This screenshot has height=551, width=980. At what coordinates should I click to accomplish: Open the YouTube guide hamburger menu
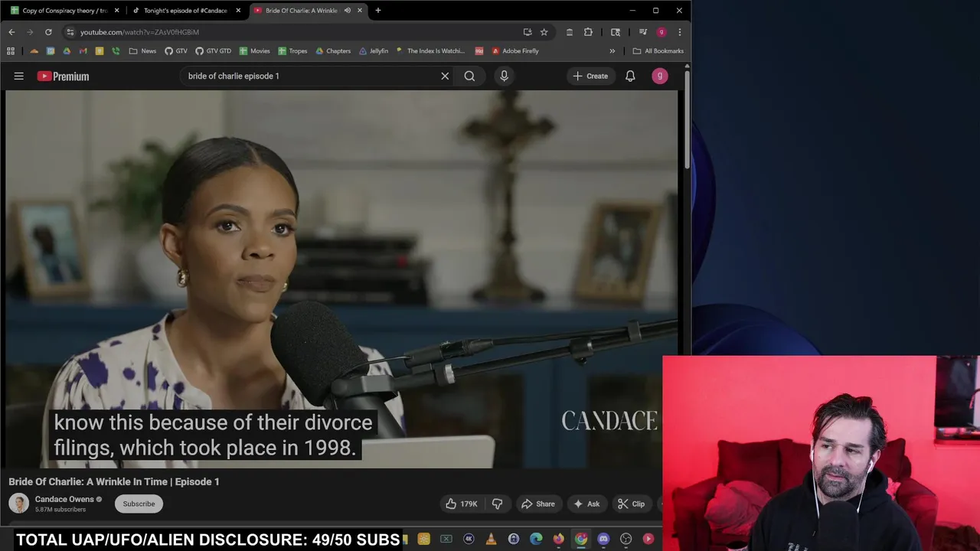[x=19, y=76]
